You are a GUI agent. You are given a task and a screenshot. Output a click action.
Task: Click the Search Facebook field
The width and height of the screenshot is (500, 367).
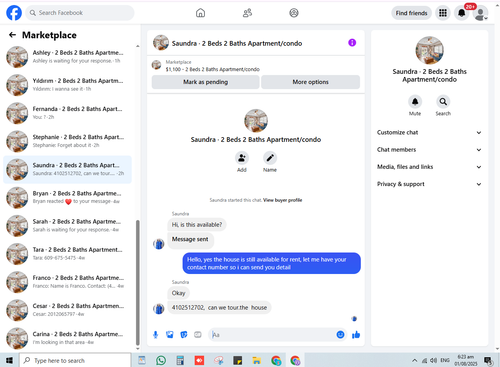coord(80,13)
